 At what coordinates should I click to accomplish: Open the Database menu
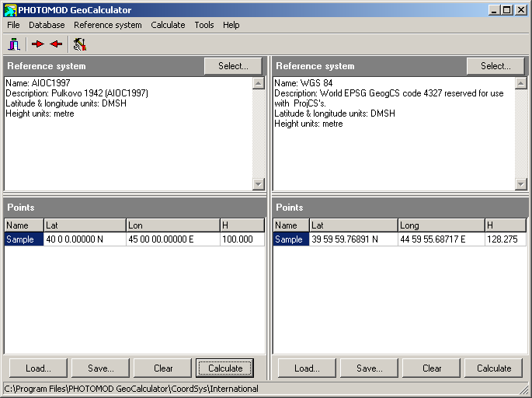[x=47, y=25]
